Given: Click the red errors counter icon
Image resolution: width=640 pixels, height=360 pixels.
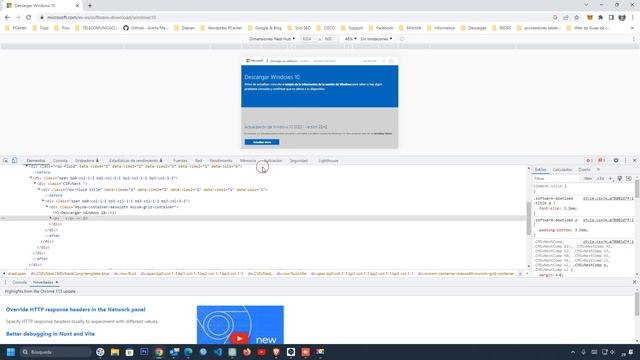Looking at the screenshot, I should click(x=589, y=161).
